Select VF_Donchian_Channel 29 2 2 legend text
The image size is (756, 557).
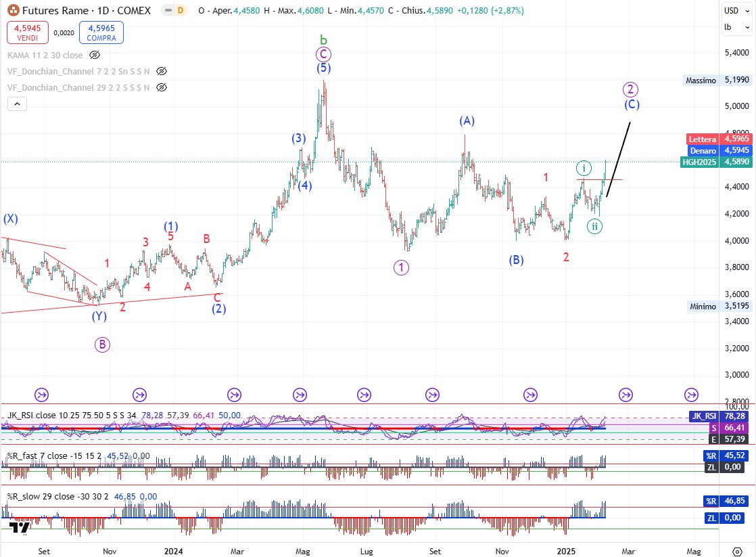point(78,87)
